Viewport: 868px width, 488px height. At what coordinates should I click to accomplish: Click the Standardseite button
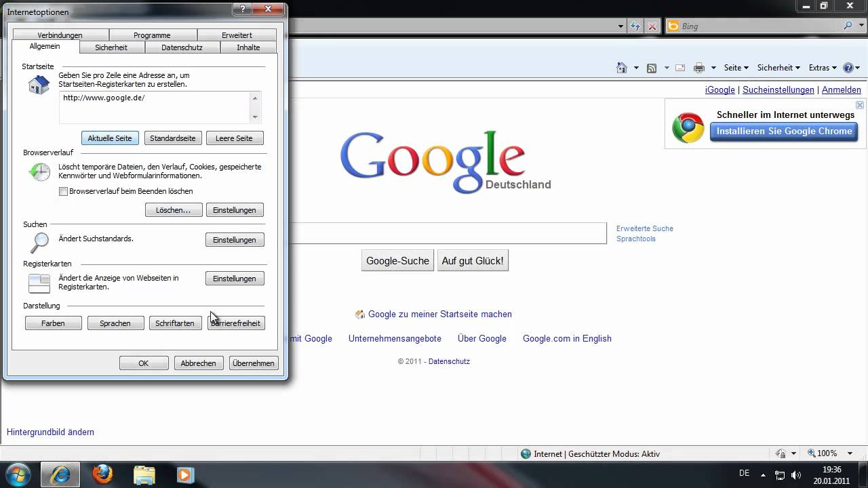click(172, 138)
